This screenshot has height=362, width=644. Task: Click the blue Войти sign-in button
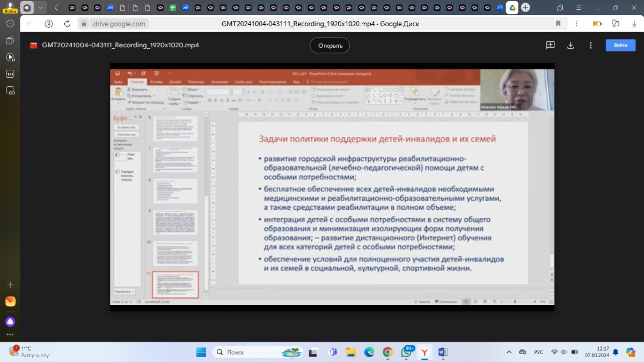(620, 45)
